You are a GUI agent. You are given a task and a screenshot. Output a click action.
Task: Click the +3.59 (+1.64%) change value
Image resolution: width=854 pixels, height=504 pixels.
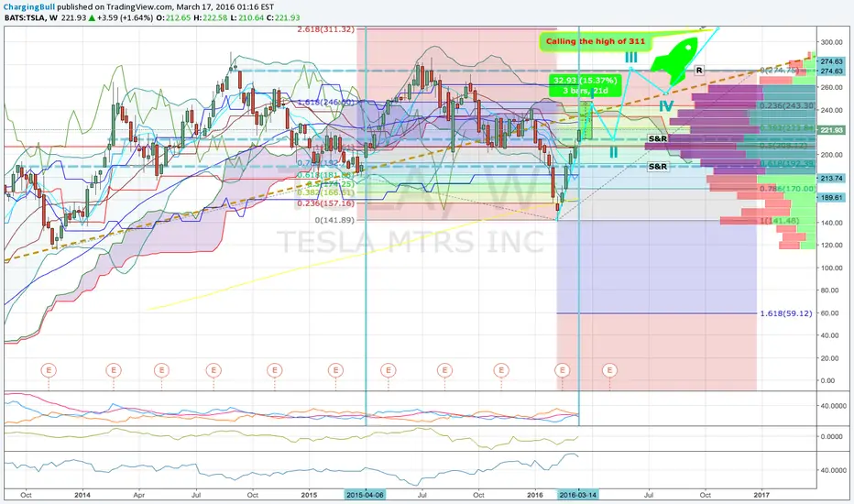coord(125,17)
